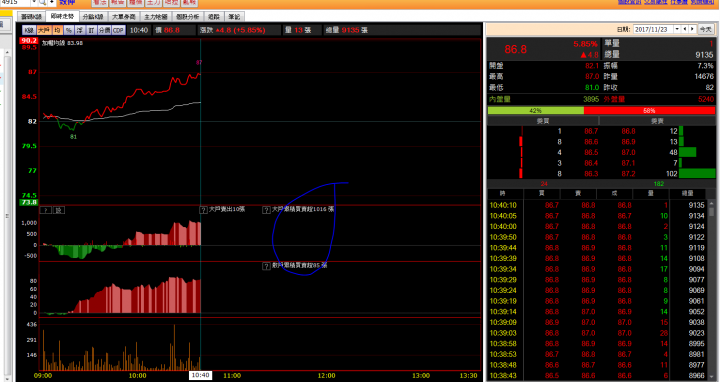Image resolution: width=720 pixels, height=382 pixels.
Task: Click the 最高 87.0 row in quote panel
Action: pyautogui.click(x=544, y=76)
